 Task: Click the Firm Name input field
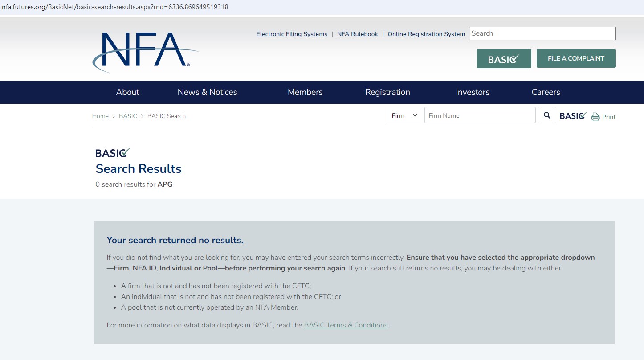pyautogui.click(x=480, y=115)
